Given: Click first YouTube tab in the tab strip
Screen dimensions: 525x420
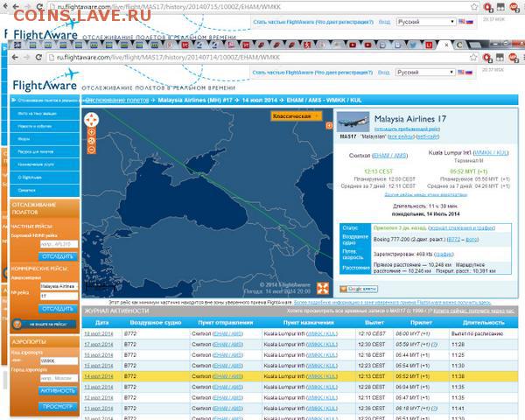Looking at the screenshot, I should pos(353,45).
